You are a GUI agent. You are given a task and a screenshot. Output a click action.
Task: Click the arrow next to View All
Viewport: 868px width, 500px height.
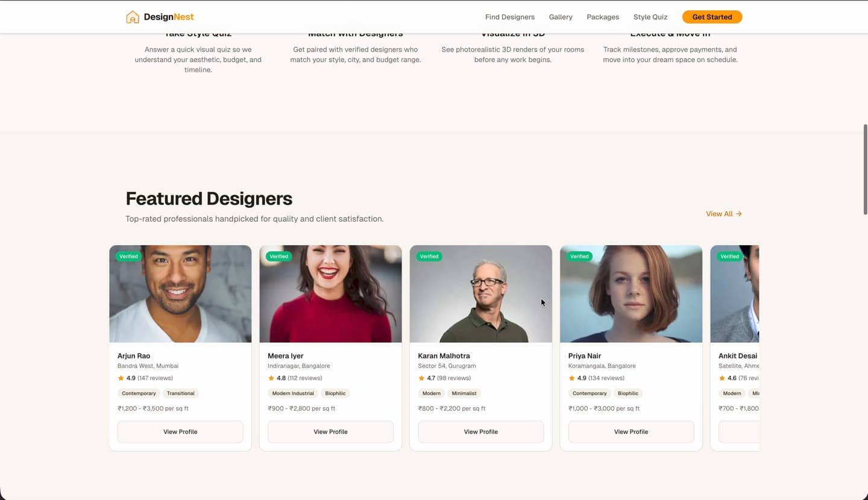(739, 214)
